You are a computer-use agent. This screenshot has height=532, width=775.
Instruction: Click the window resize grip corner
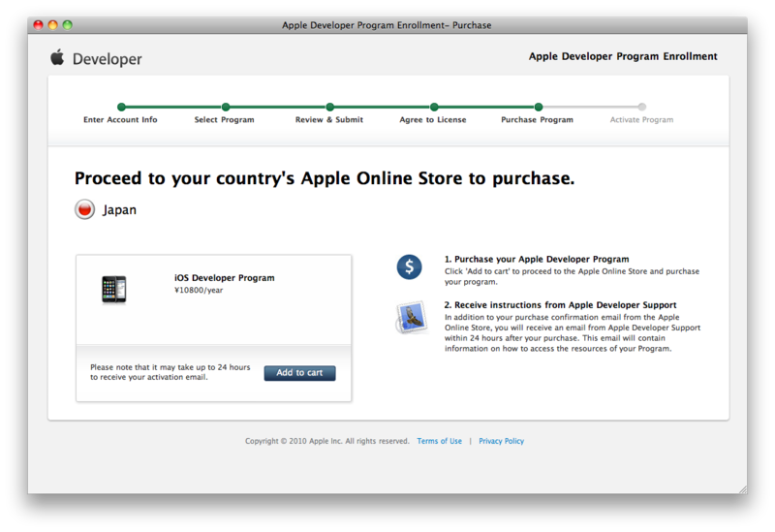[x=742, y=489]
